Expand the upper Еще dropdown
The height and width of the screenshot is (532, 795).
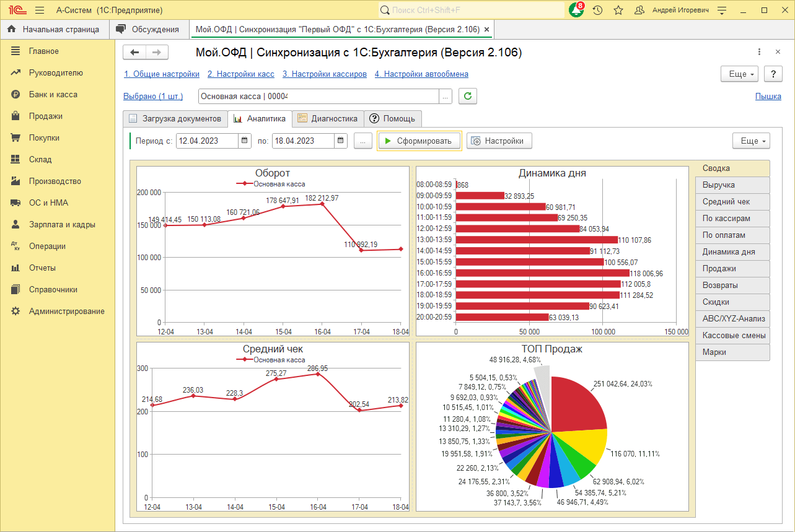(x=740, y=74)
